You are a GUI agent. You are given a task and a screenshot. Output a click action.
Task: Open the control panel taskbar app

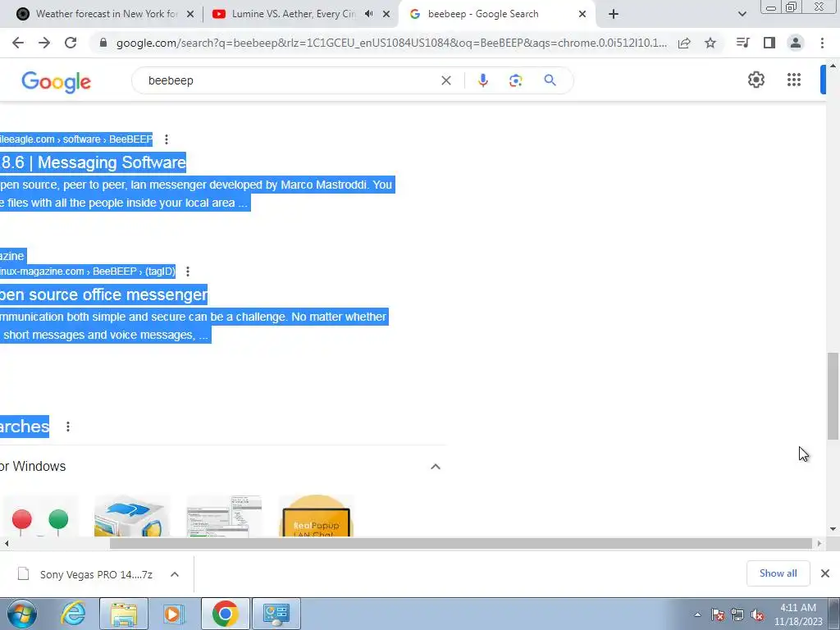(276, 614)
